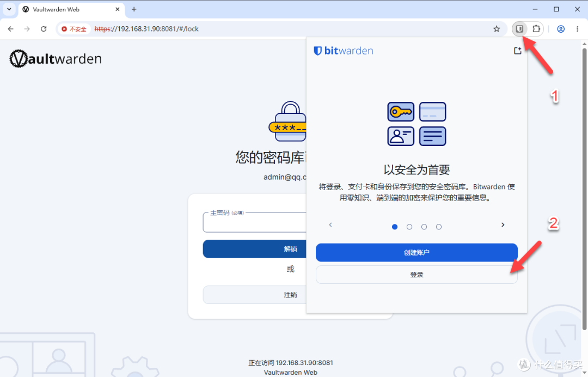
Task: Select the first carousel dot
Action: tap(395, 227)
